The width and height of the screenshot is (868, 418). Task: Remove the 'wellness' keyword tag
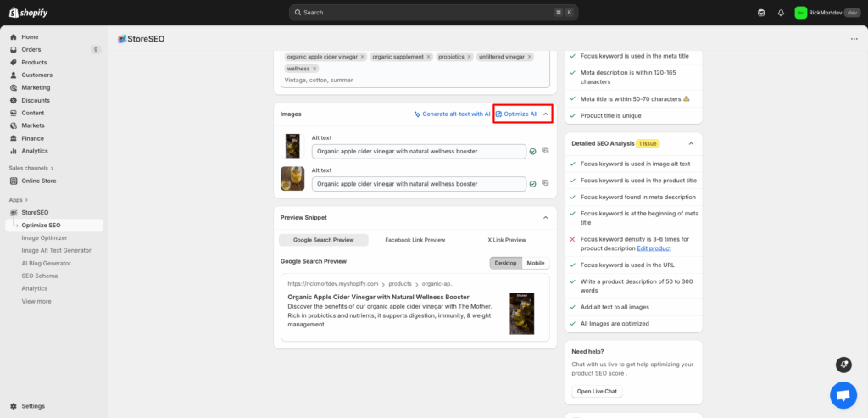tap(314, 69)
